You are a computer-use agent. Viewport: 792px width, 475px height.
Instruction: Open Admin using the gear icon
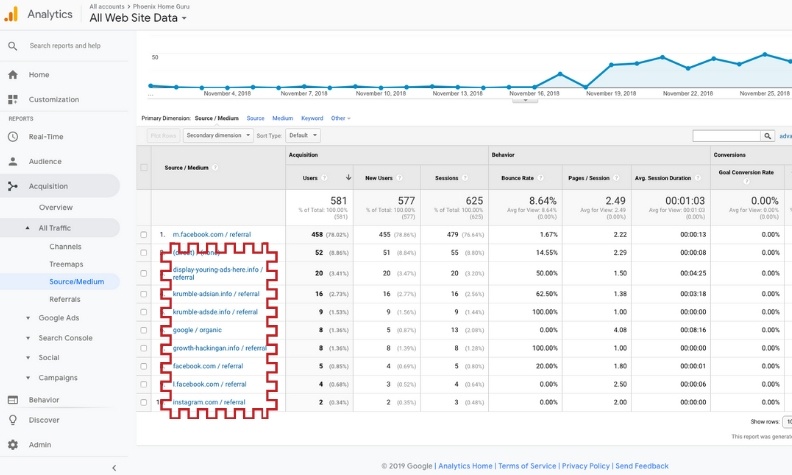[13, 445]
